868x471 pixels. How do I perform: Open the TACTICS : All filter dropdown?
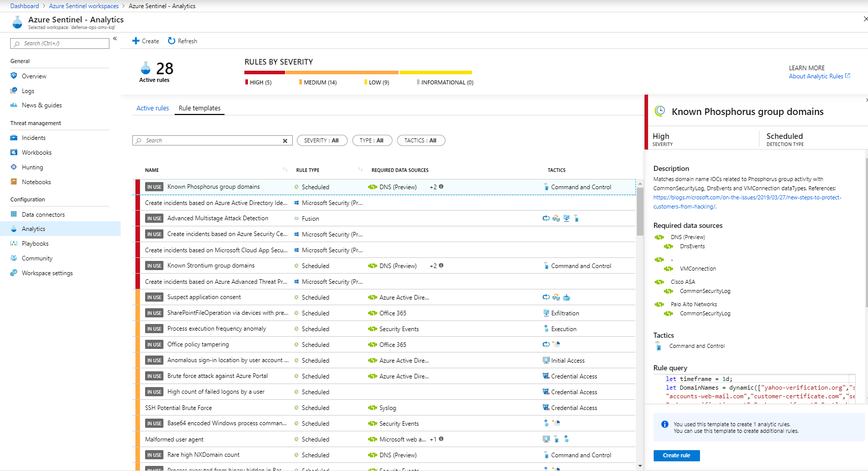[421, 140]
